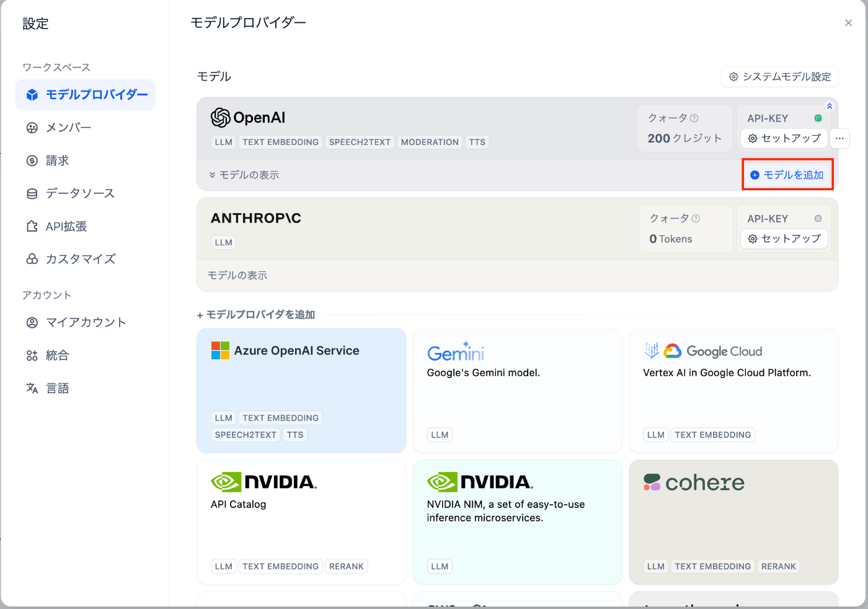Click the members icon beside メンバー

(x=32, y=128)
